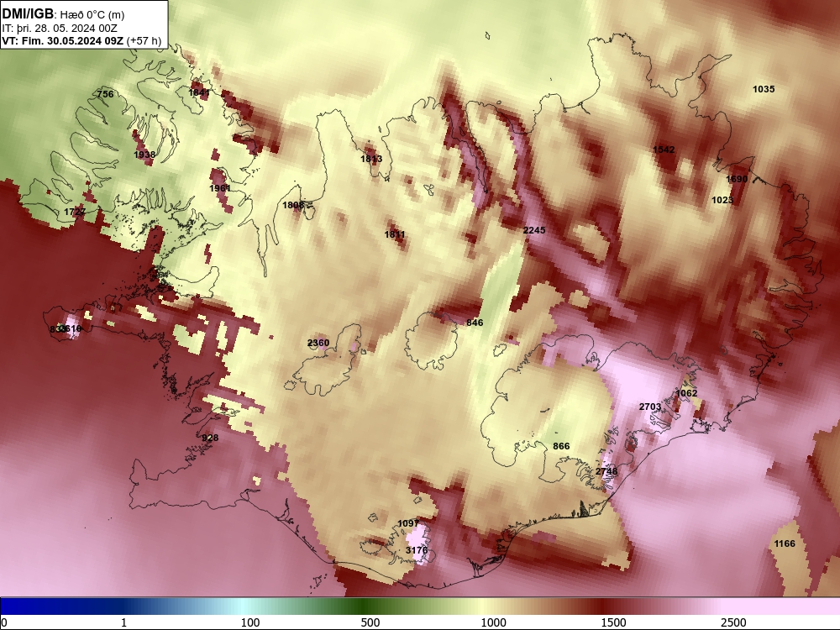Click the map value 2245

coord(534,230)
